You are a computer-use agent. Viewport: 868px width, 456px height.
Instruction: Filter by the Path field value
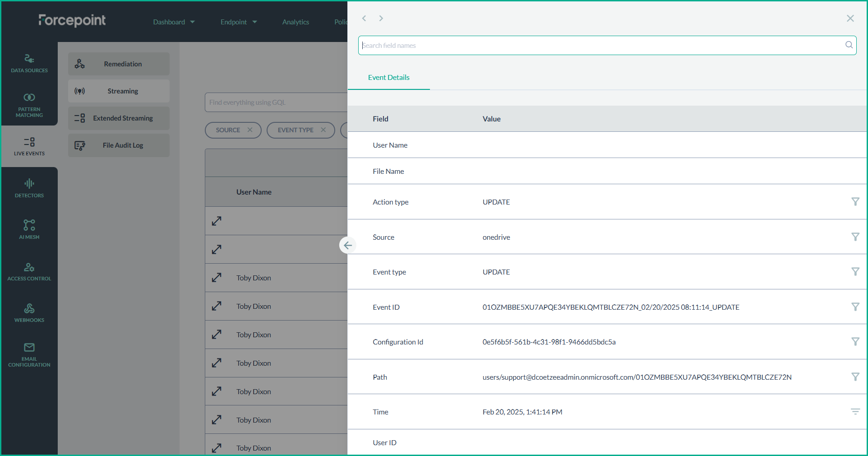pos(855,377)
